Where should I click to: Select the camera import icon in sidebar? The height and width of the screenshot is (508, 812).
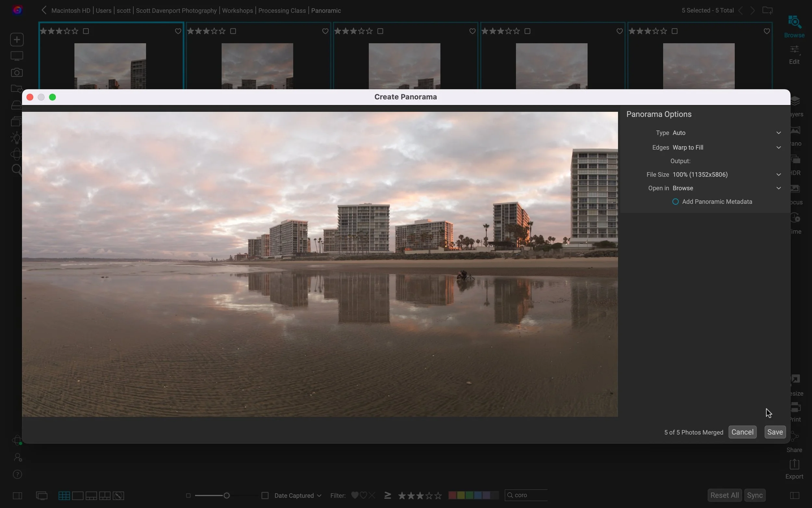16,72
